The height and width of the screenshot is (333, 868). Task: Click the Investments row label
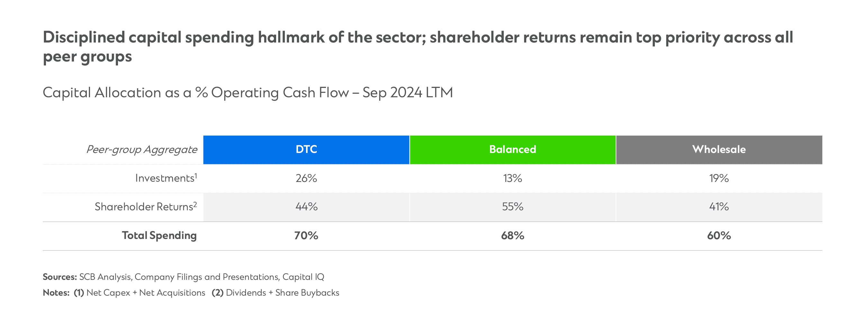[166, 178]
